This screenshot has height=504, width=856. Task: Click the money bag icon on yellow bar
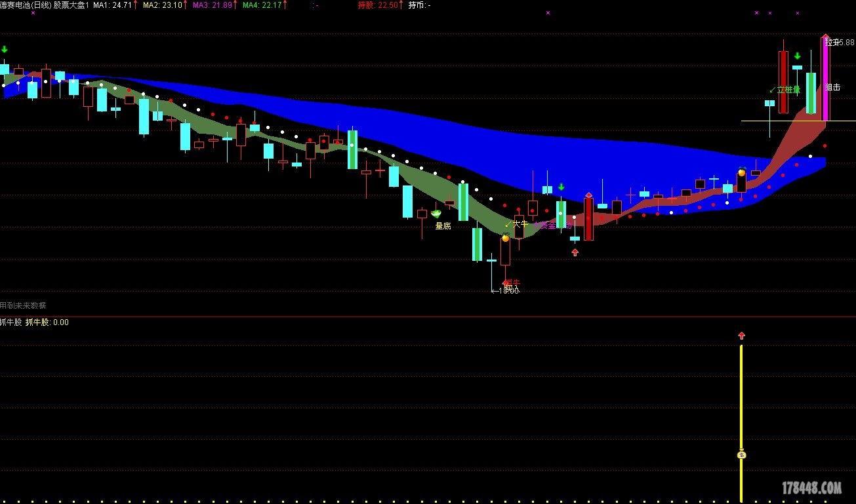tap(741, 454)
